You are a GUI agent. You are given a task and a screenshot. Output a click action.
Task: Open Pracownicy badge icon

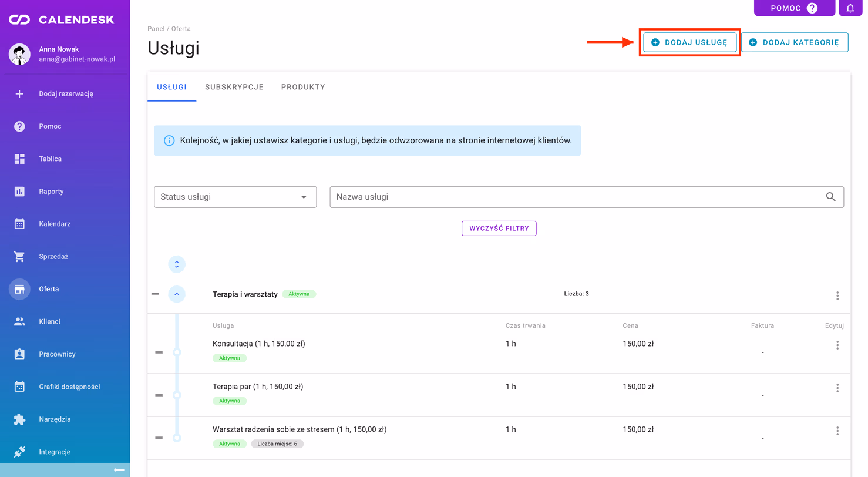(x=19, y=354)
